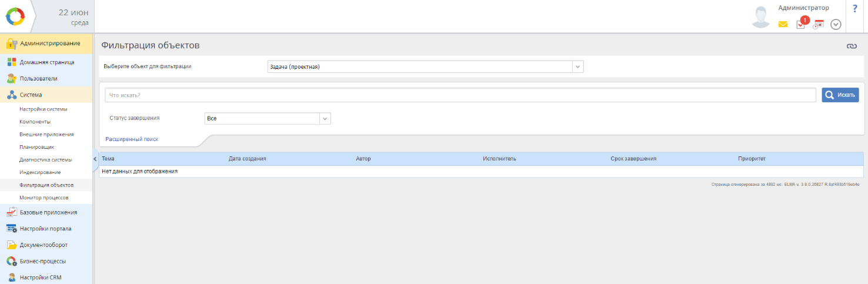The height and width of the screenshot is (284, 868).
Task: Expand the 'Статус завершения' dropdown
Action: point(325,118)
